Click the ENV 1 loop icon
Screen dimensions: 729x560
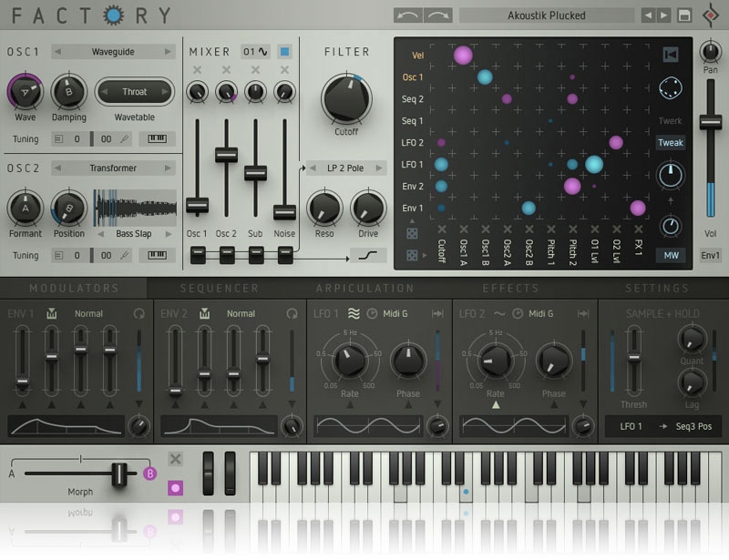(x=139, y=313)
